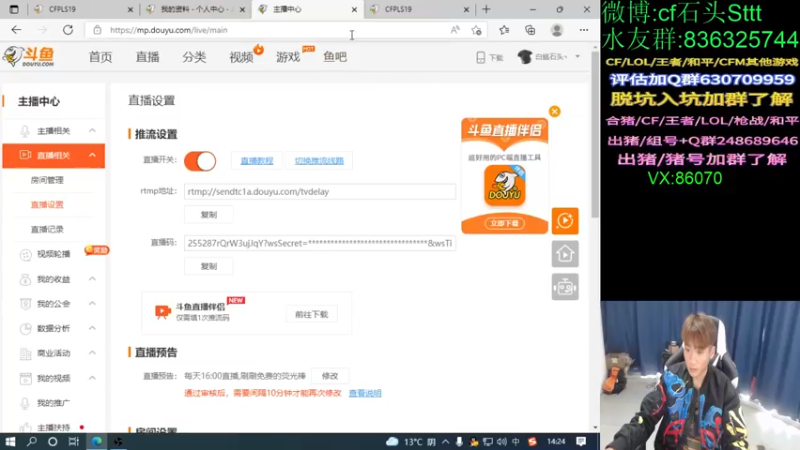Click the Edge browser taskbar icon

tap(96, 441)
